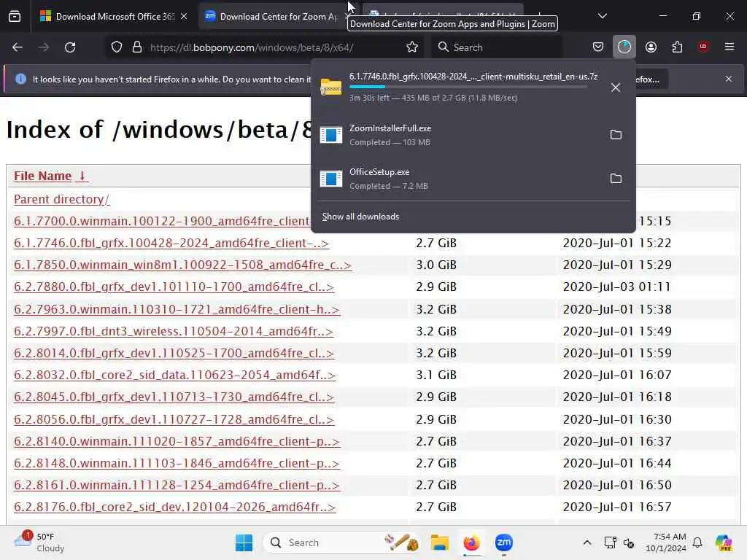Open 6.2.7880.0.fbl_grfx_dev1 file link
This screenshot has height=560, width=747.
coord(174,287)
